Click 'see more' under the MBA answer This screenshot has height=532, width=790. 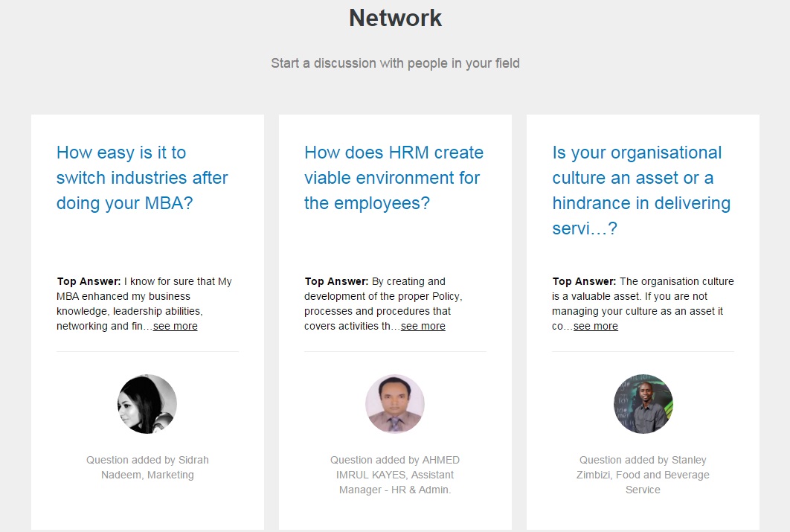(175, 326)
